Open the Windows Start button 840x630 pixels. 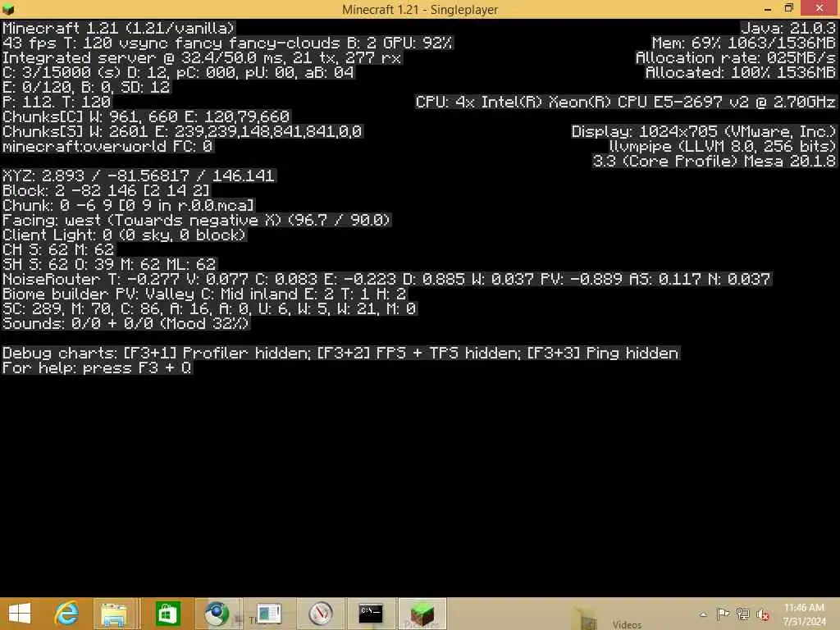click(20, 614)
